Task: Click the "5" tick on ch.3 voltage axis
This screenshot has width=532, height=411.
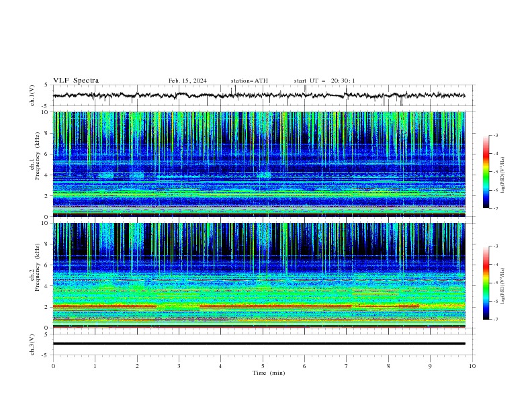Action: tap(46, 334)
